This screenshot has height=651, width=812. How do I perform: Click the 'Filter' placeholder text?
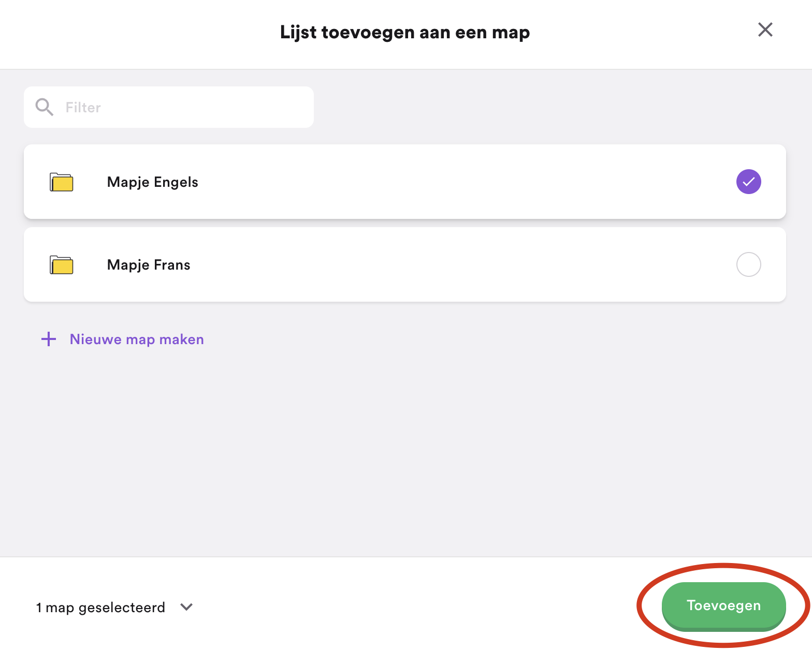(x=83, y=107)
